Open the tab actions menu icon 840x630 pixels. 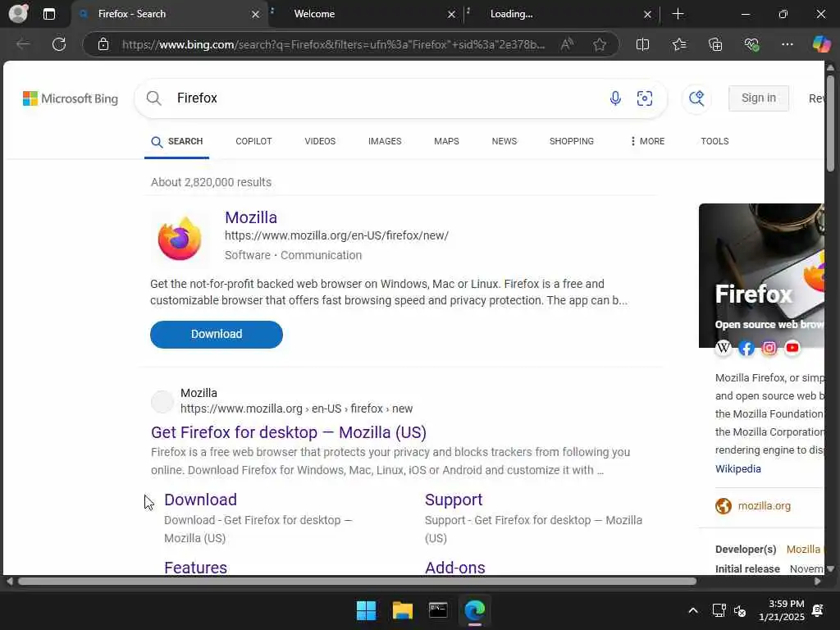click(x=48, y=14)
